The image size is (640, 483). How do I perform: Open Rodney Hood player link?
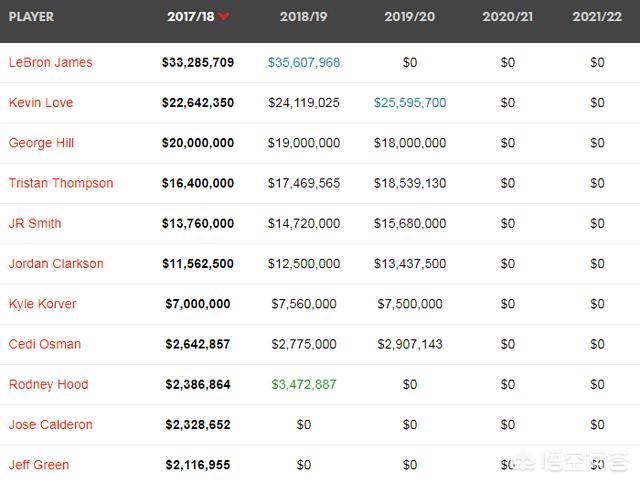click(48, 384)
